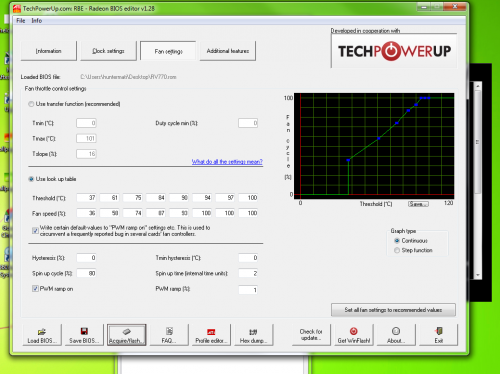The height and width of the screenshot is (374, 500).
Task: Click the Duty cycle min field
Action: click(x=248, y=123)
